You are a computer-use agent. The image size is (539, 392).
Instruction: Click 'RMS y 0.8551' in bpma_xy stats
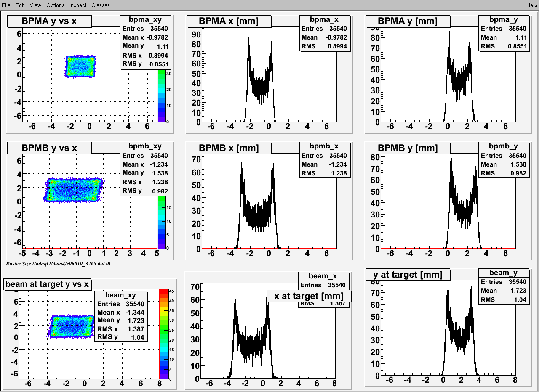[x=146, y=64]
